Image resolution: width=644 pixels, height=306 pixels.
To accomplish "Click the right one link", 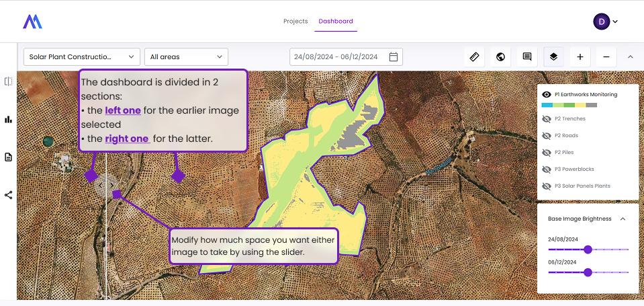I will [128, 139].
